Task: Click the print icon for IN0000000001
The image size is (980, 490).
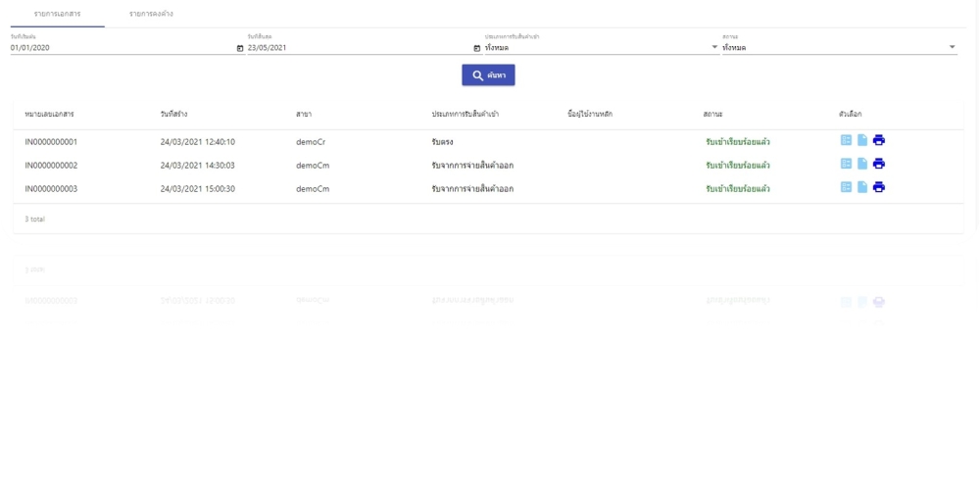Action: [x=879, y=140]
